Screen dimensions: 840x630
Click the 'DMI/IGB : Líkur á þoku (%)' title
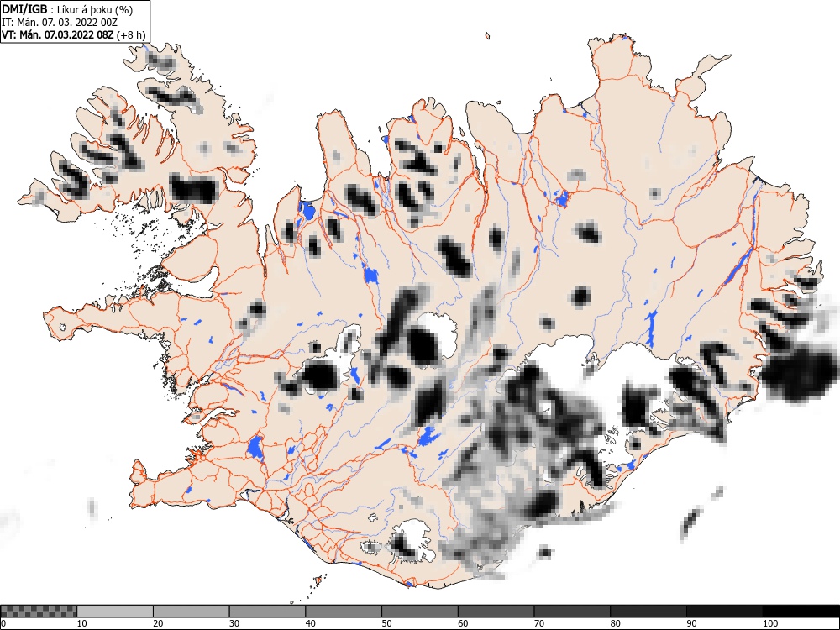click(x=67, y=9)
